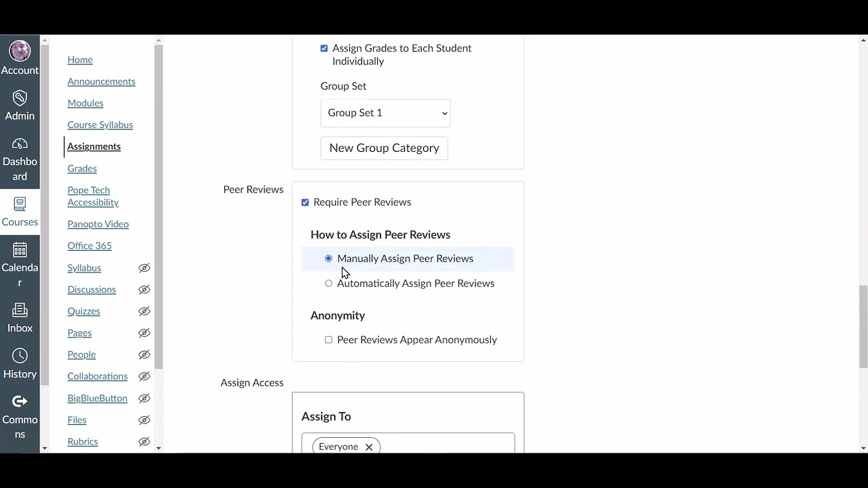The height and width of the screenshot is (488, 868).
Task: Open Quizzes link
Action: tap(83, 311)
